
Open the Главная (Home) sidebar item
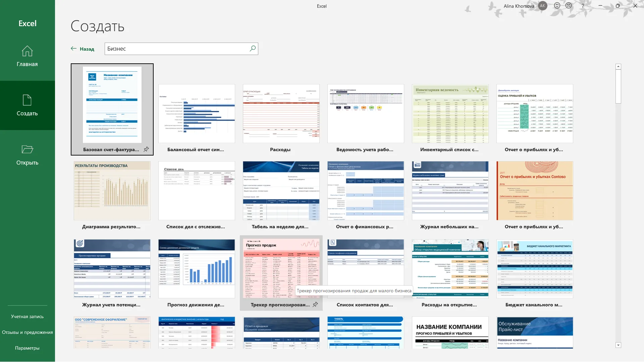click(27, 56)
